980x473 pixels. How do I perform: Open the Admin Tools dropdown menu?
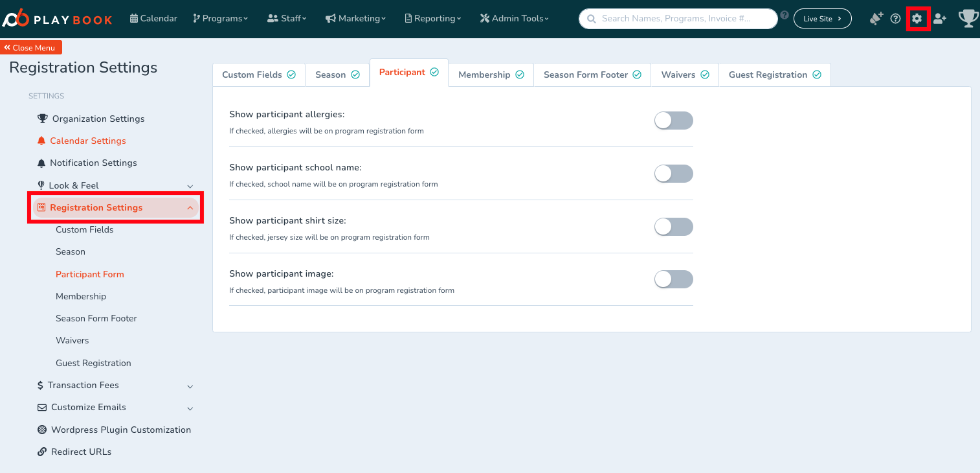pos(514,19)
